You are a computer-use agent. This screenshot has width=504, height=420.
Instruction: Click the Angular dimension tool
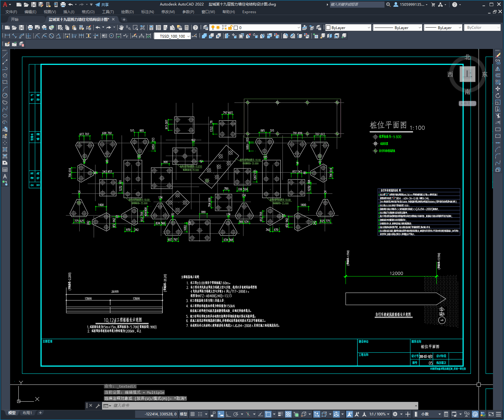58,36
